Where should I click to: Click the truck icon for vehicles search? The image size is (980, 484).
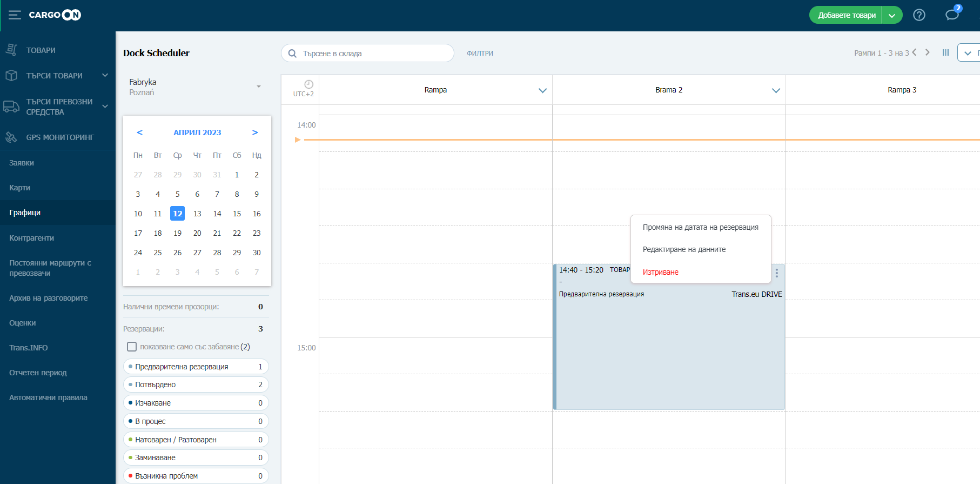tap(11, 107)
